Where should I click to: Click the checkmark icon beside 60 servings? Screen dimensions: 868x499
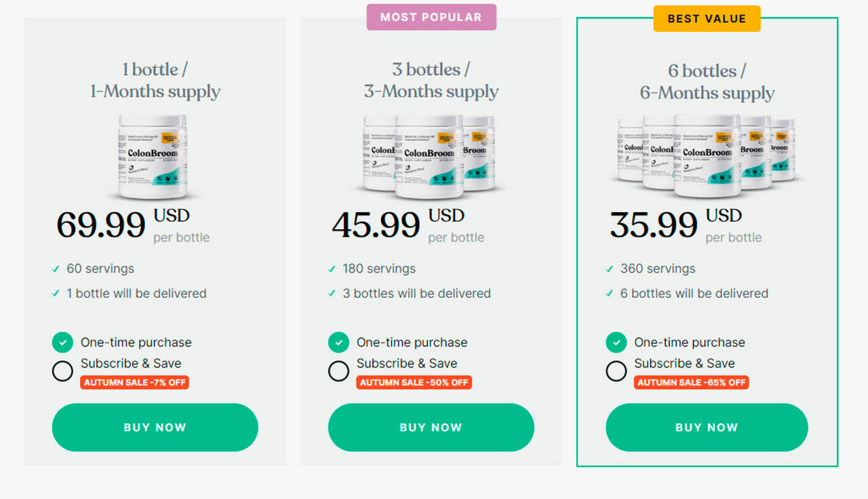56,269
